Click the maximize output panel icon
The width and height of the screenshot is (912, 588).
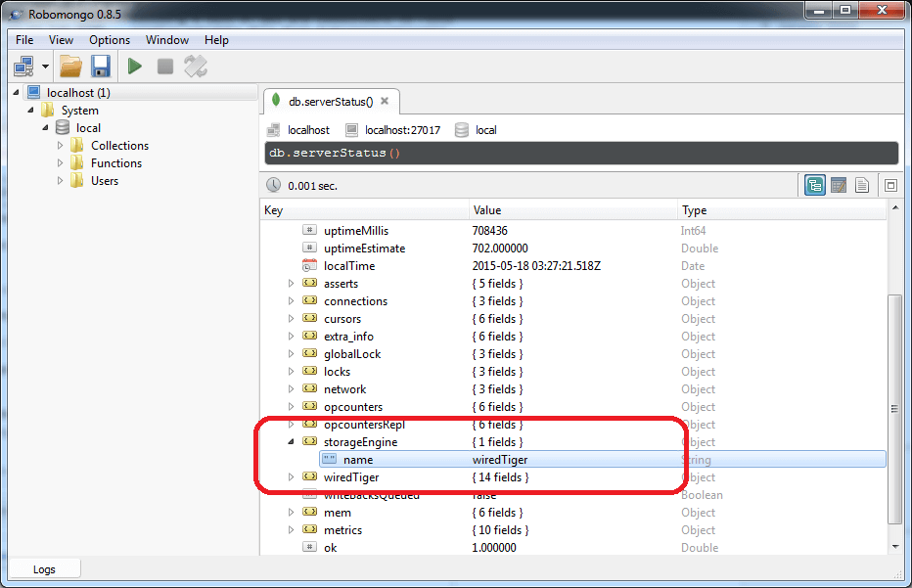(x=890, y=186)
